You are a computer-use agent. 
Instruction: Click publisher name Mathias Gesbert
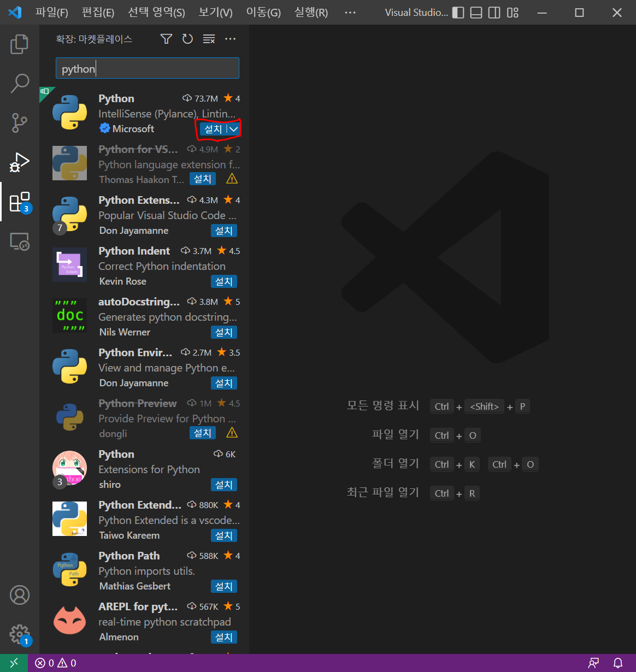coord(135,586)
